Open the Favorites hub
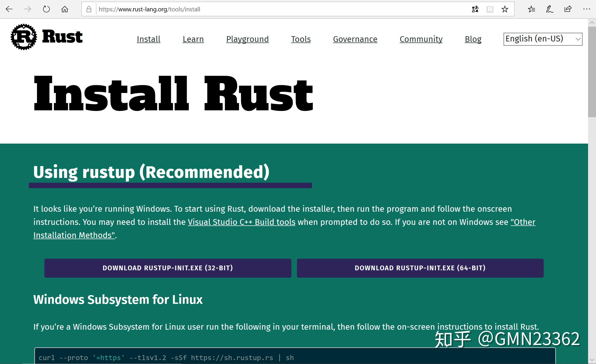This screenshot has width=596, height=364. point(531,9)
